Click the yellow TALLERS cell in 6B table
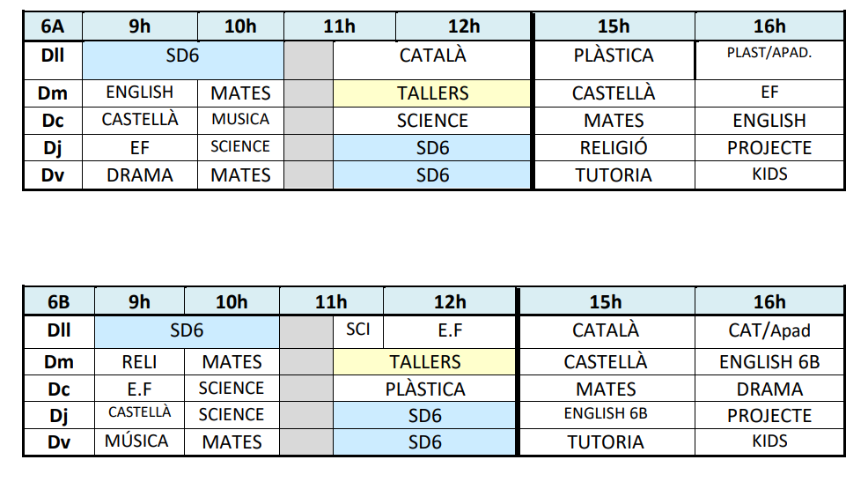Image resolution: width=868 pixels, height=482 pixels. tap(425, 361)
